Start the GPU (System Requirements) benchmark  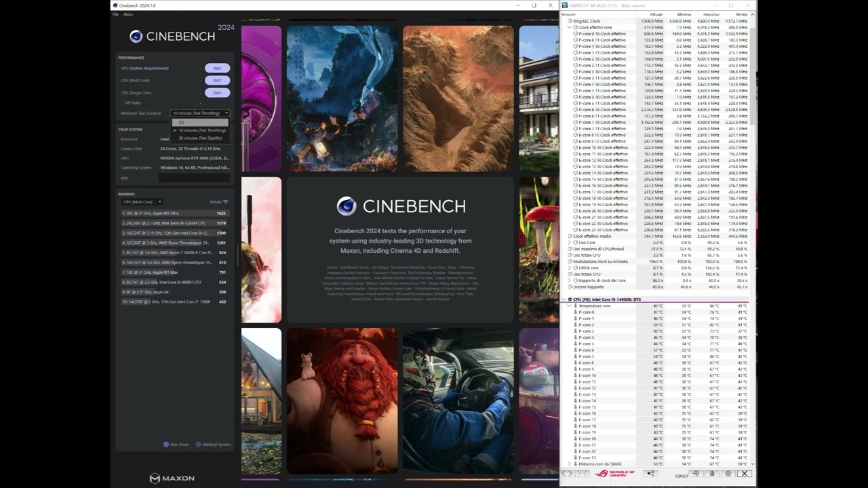tap(217, 68)
